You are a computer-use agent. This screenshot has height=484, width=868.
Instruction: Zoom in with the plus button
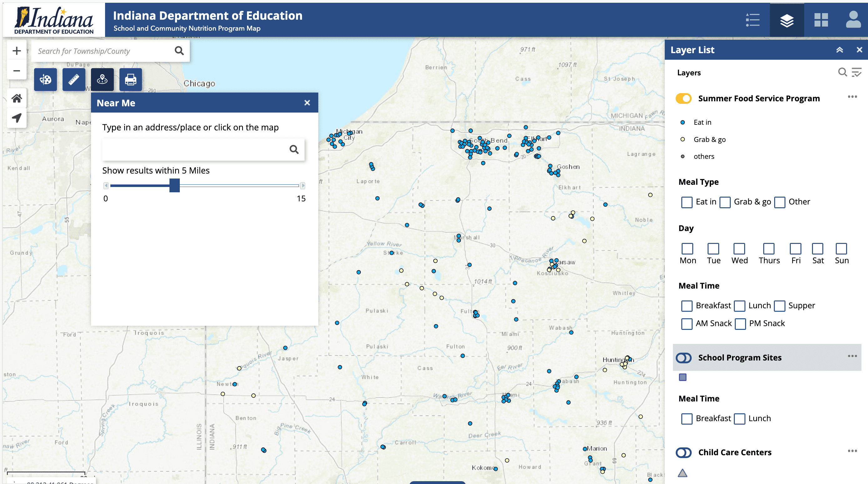17,51
